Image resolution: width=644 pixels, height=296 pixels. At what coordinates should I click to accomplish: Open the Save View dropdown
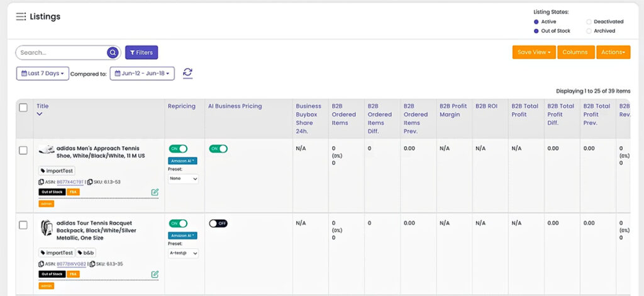[x=534, y=52]
